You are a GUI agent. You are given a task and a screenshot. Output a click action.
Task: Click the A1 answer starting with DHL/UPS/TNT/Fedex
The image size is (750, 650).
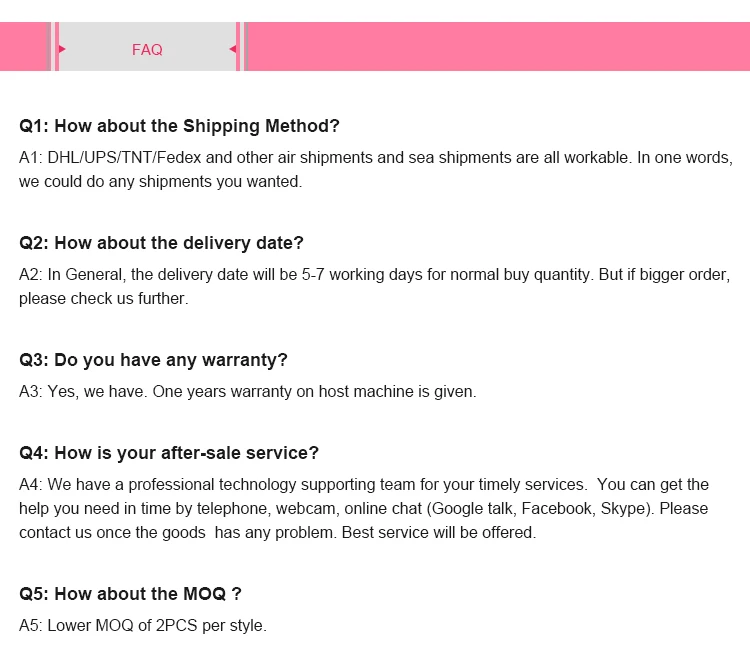(375, 157)
